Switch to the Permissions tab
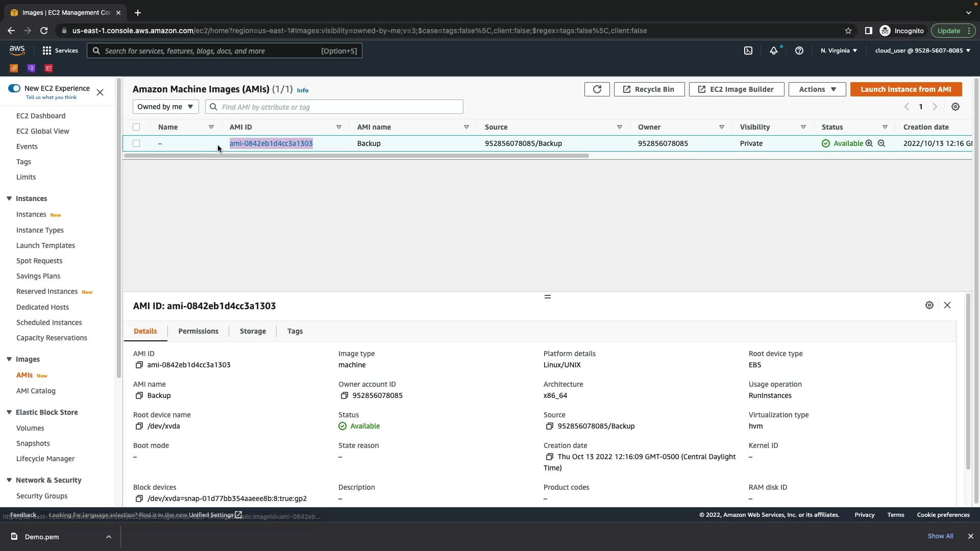980x551 pixels. (x=198, y=331)
